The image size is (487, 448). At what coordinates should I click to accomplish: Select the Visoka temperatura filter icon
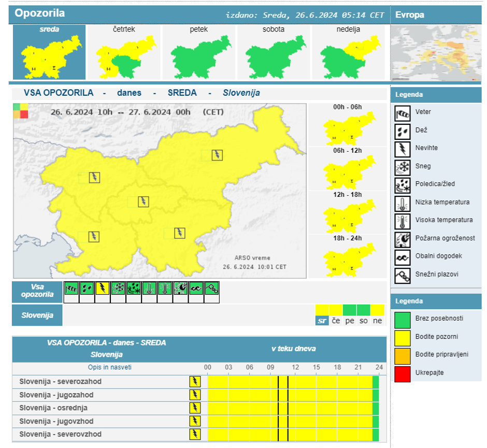coord(164,289)
